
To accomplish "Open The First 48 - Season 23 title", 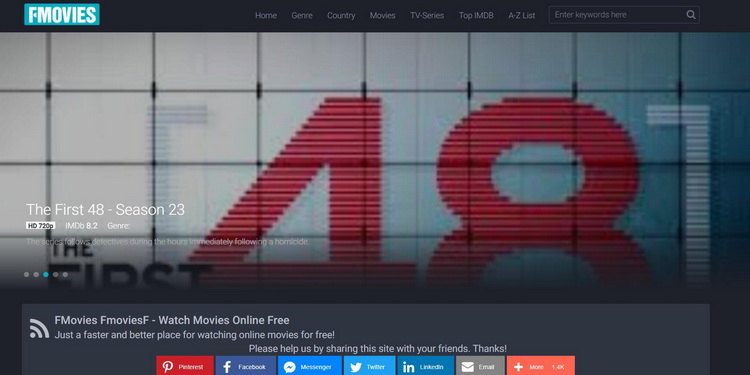I will [x=105, y=210].
